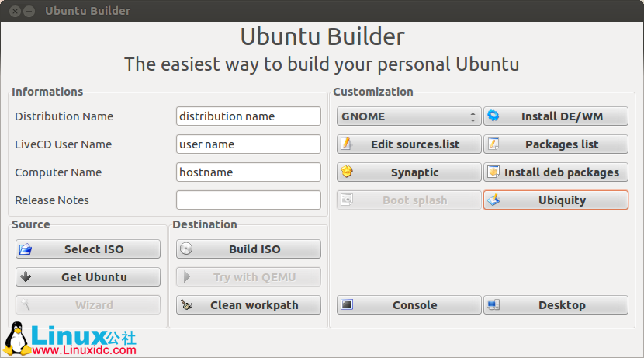Image resolution: width=644 pixels, height=358 pixels.
Task: Click the package icon on Install deb packages
Action: tap(493, 172)
